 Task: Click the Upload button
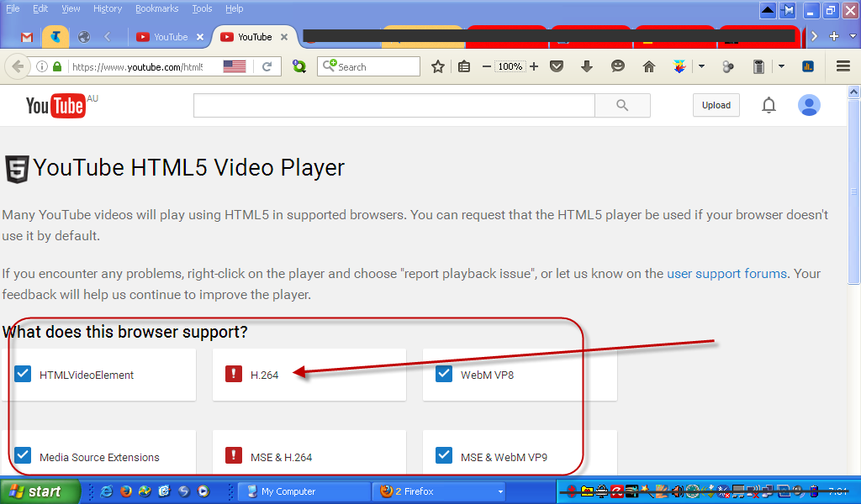[716, 105]
